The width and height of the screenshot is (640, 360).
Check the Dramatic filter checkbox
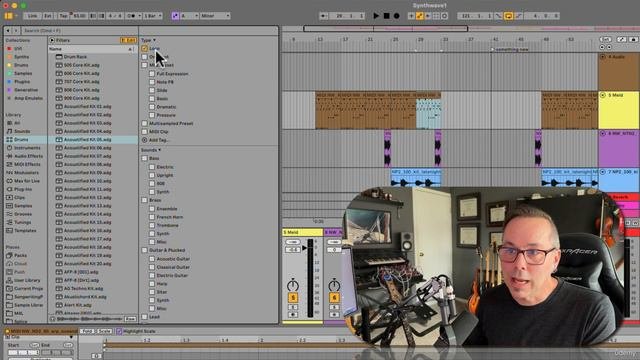coord(152,107)
